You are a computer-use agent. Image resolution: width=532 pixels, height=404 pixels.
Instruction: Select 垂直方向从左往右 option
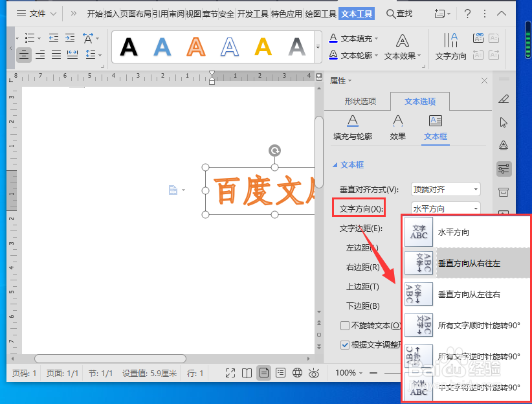point(467,295)
